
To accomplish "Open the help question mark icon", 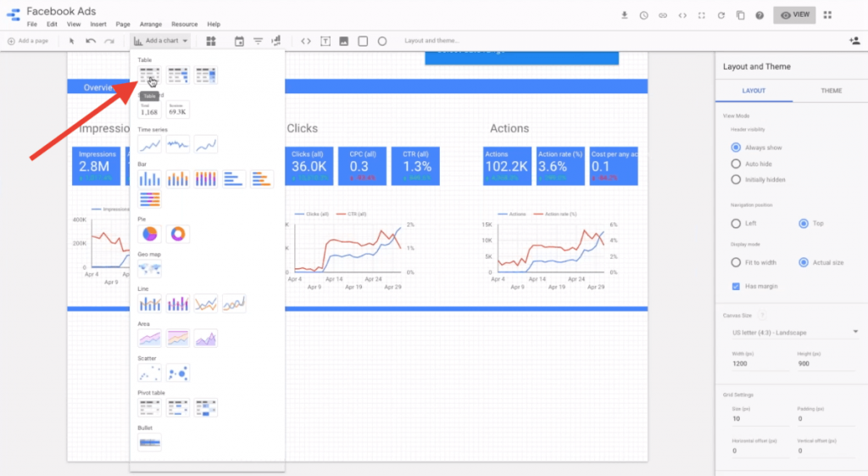I will [759, 15].
